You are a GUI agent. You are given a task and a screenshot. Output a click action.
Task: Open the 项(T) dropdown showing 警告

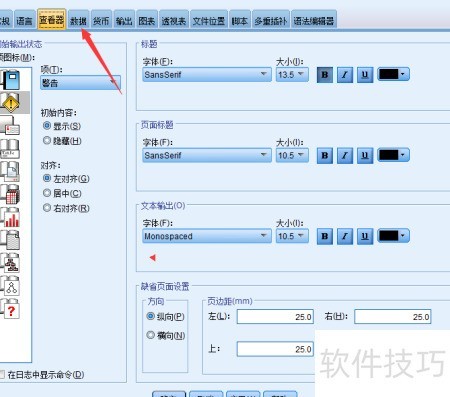[x=80, y=83]
